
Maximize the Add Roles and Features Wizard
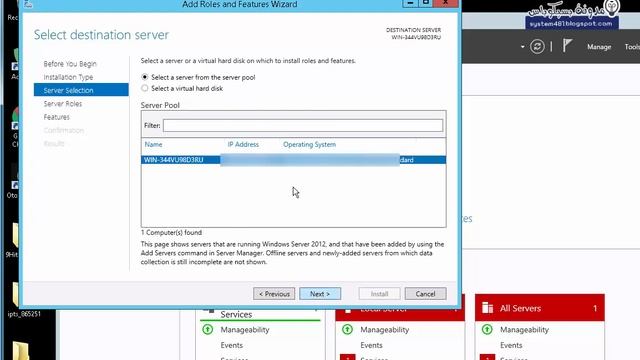(x=426, y=3)
